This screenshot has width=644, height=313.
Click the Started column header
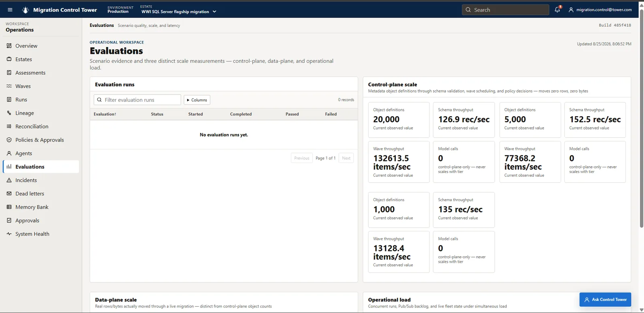tap(196, 114)
